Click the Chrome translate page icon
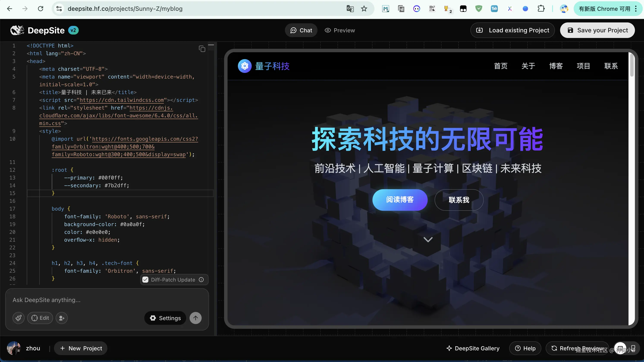The image size is (644, 362). (x=350, y=9)
